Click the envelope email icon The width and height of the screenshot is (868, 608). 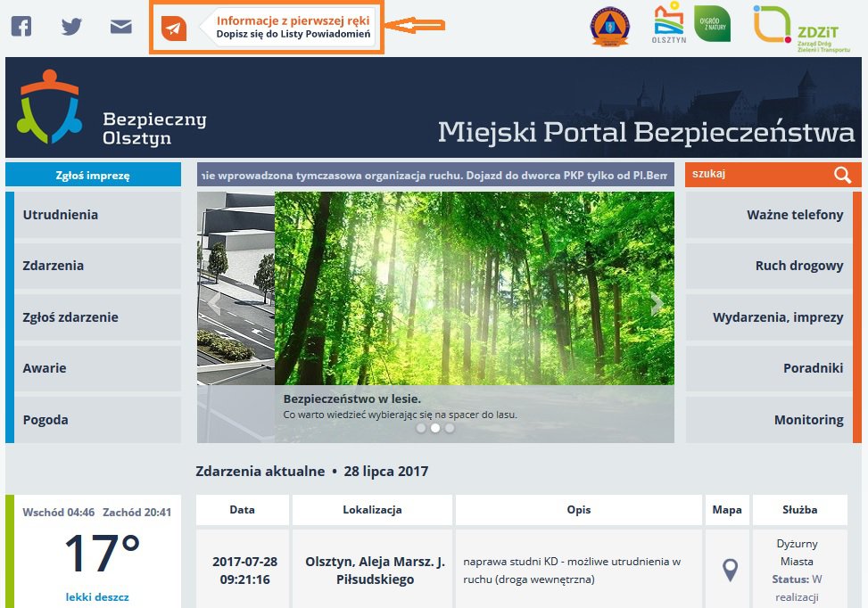coord(120,27)
